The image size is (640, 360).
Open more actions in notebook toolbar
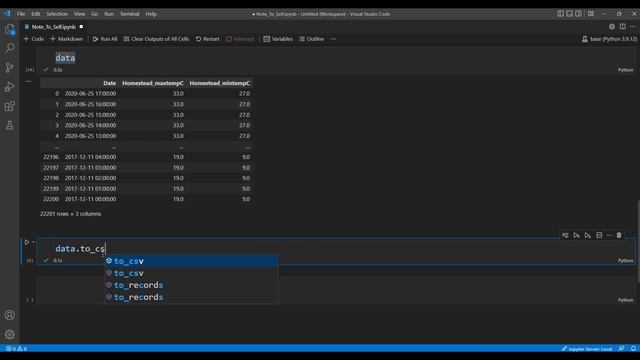pyautogui.click(x=333, y=39)
